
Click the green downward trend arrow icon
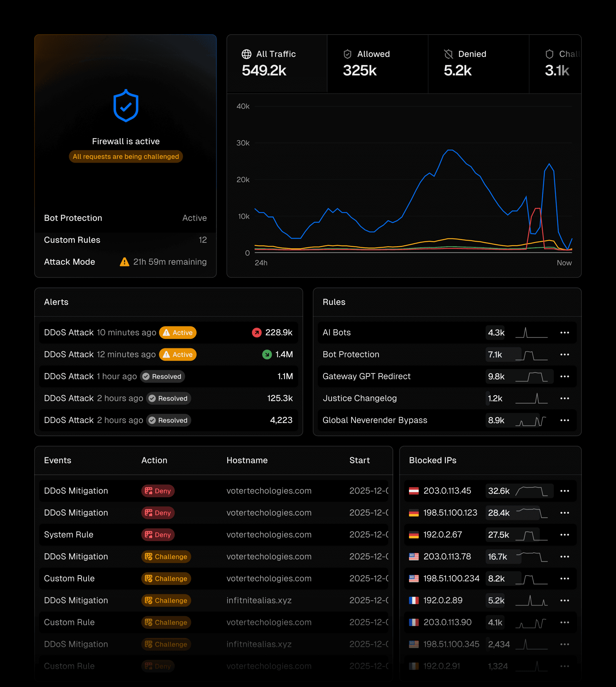(267, 354)
